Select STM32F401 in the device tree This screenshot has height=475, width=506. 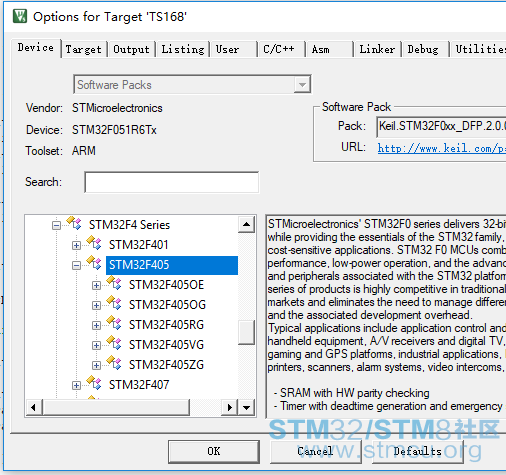click(138, 245)
